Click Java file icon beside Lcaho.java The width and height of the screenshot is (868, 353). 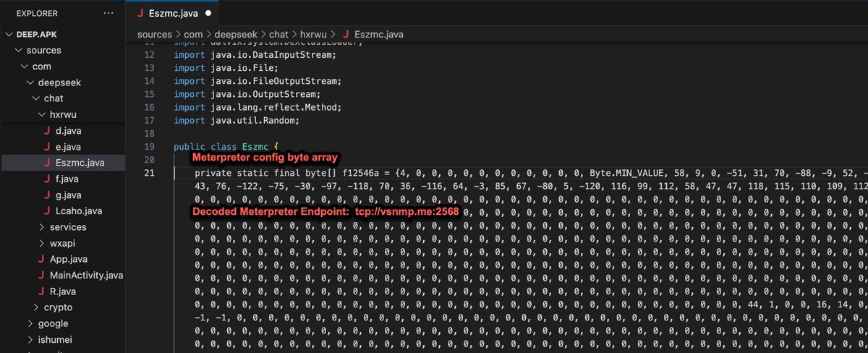pos(47,211)
